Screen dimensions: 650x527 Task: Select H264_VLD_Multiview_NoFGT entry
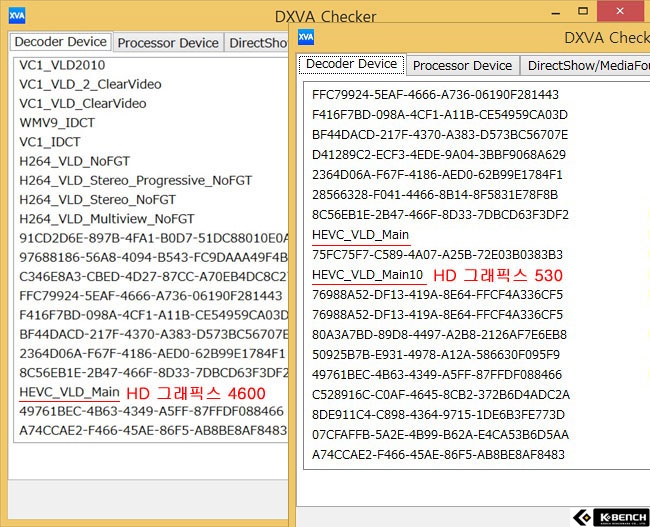pos(107,219)
